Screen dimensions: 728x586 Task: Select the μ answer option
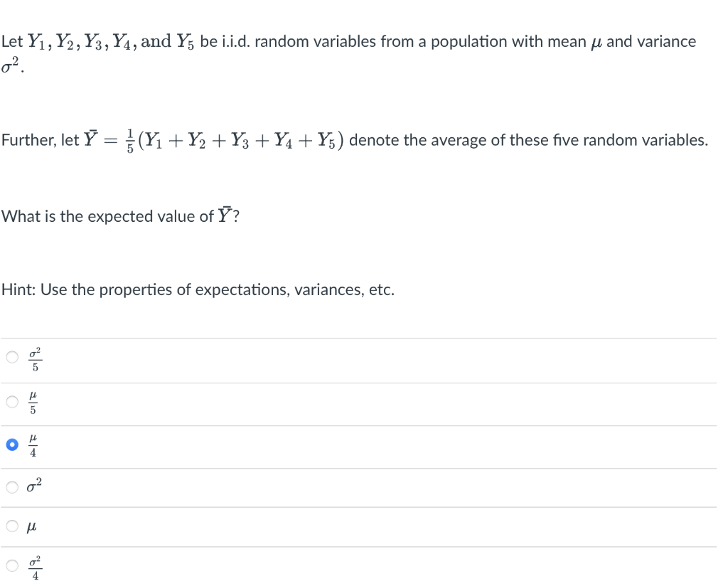pyautogui.click(x=11, y=526)
